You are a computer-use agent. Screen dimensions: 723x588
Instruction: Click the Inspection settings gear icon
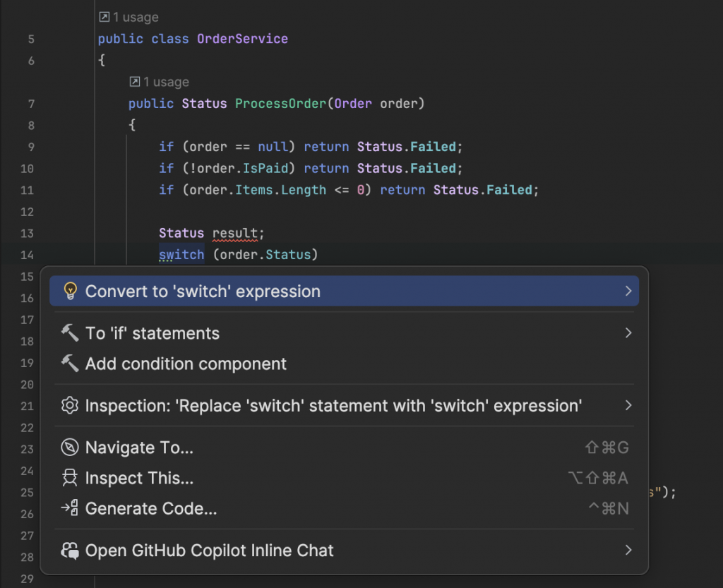click(70, 406)
